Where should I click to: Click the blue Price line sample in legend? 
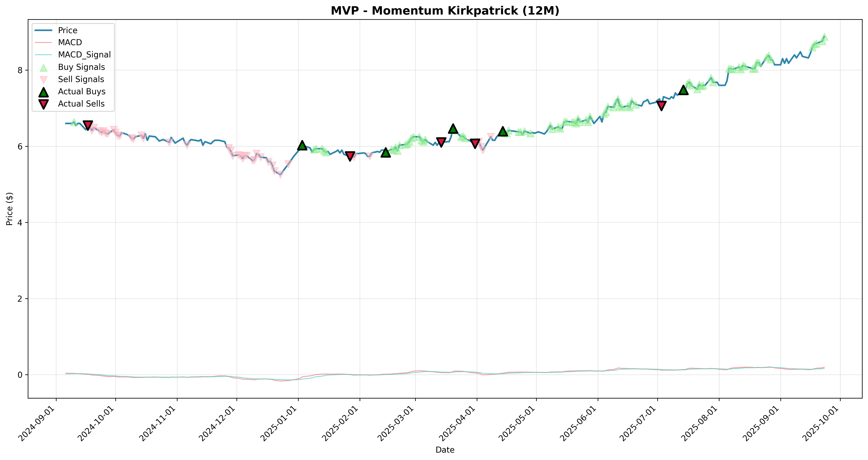click(x=43, y=30)
